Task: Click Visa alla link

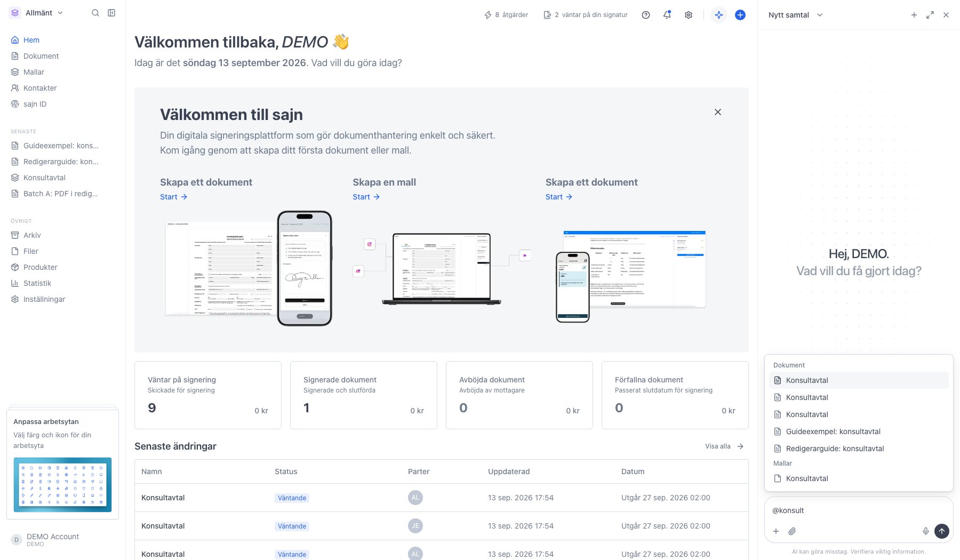Action: click(x=724, y=446)
